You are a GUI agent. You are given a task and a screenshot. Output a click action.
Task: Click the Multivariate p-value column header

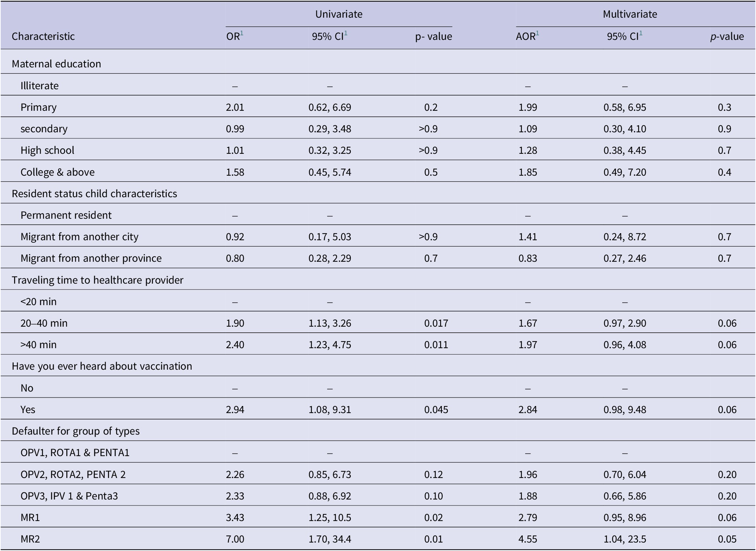727,36
